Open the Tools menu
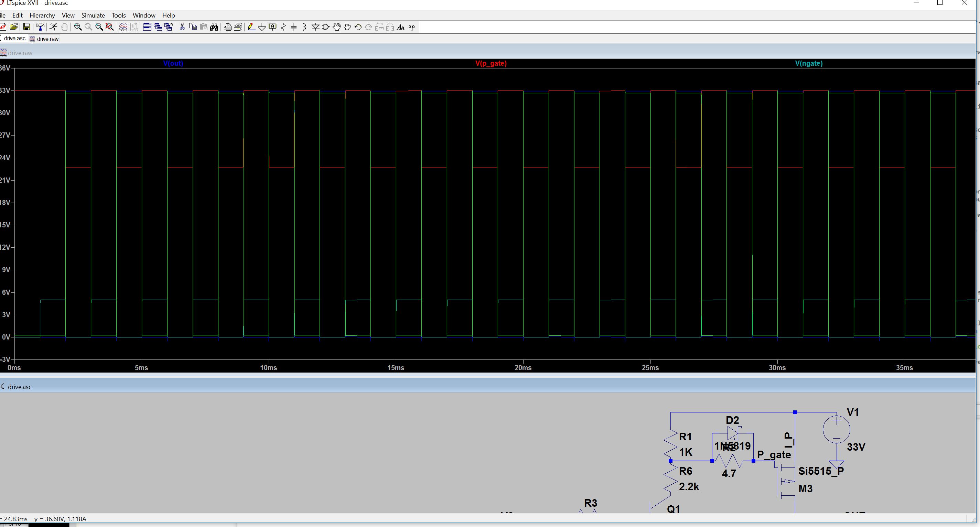980x527 pixels. [119, 15]
